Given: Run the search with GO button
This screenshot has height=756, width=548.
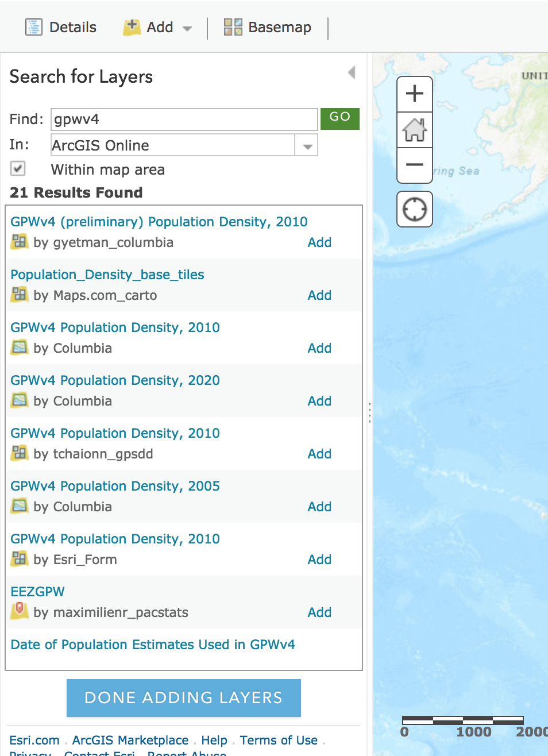Looking at the screenshot, I should tap(340, 118).
